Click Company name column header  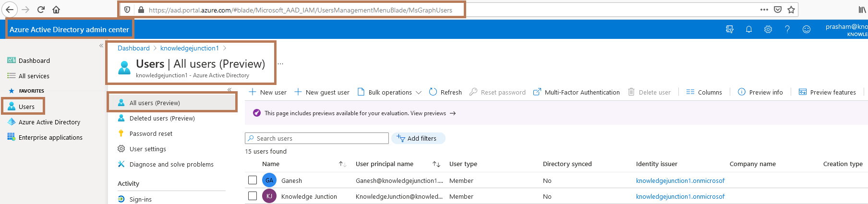tap(753, 164)
